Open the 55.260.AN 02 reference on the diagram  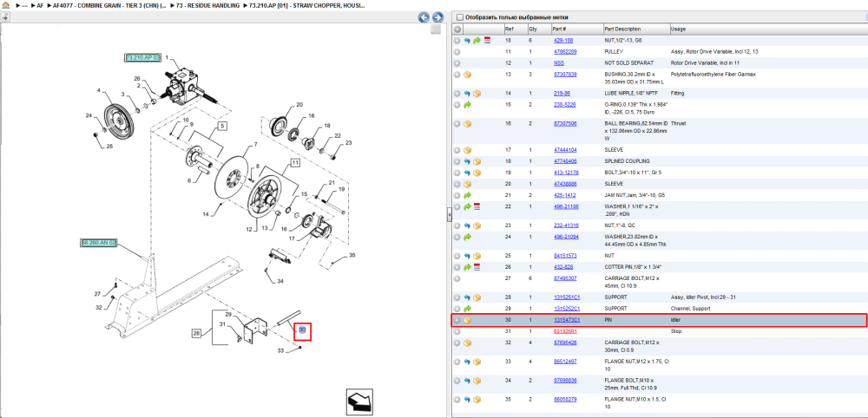point(99,242)
